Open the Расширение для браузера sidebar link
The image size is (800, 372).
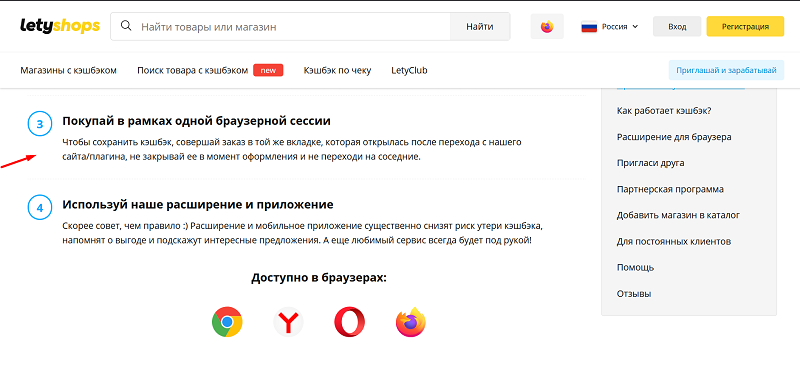[674, 137]
